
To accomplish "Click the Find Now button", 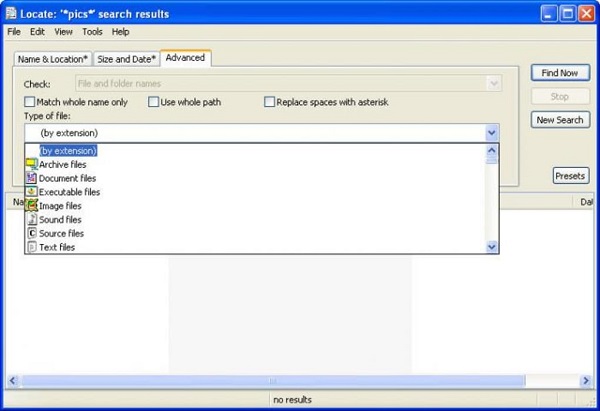I will tap(560, 73).
